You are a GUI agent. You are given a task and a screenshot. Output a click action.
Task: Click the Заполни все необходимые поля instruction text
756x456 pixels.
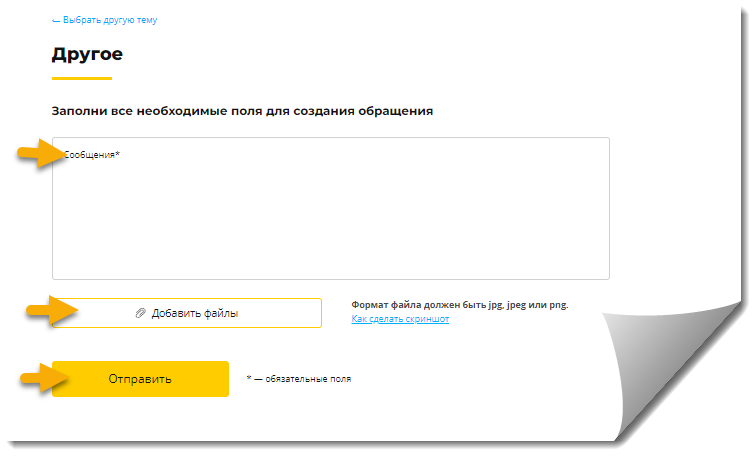[242, 111]
